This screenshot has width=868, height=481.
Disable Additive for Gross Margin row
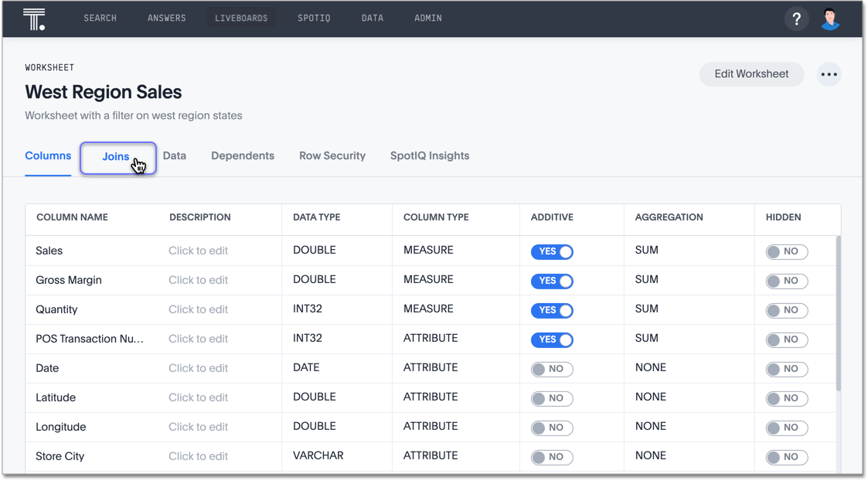[552, 281]
